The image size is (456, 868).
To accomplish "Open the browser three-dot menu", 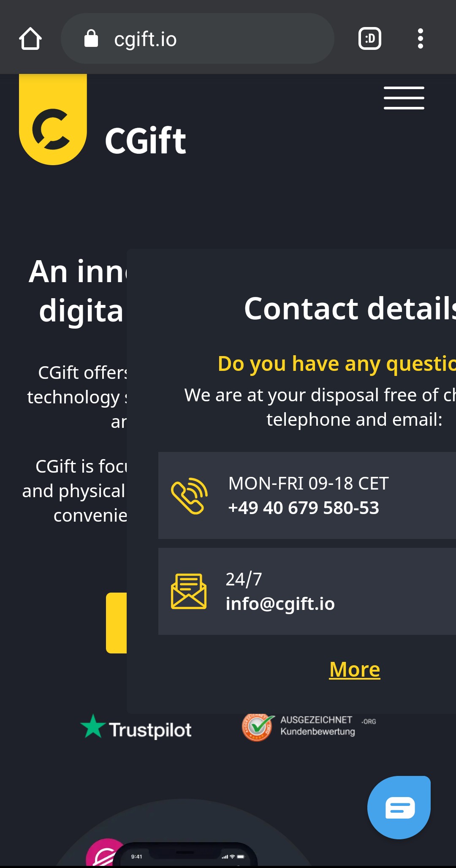I will 420,39.
